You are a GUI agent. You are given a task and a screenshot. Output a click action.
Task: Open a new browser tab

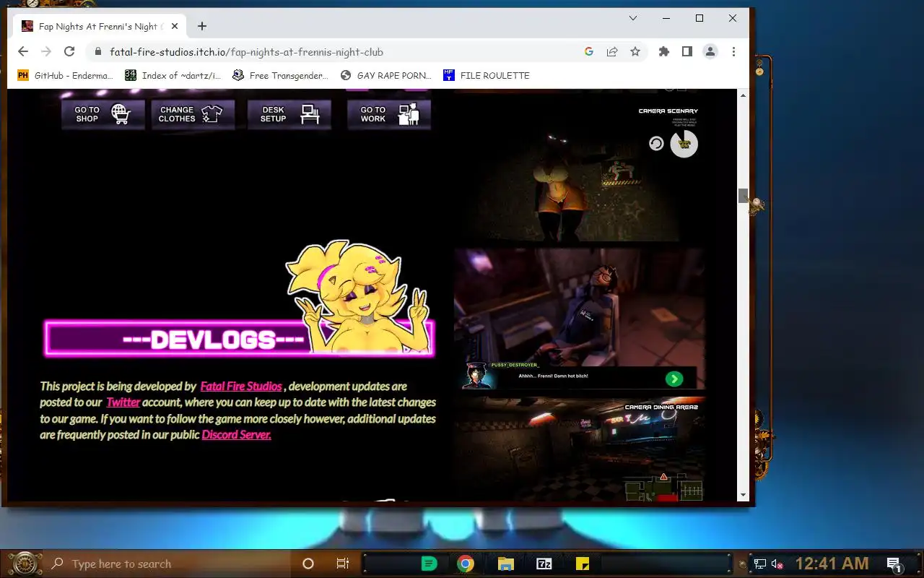202,26
